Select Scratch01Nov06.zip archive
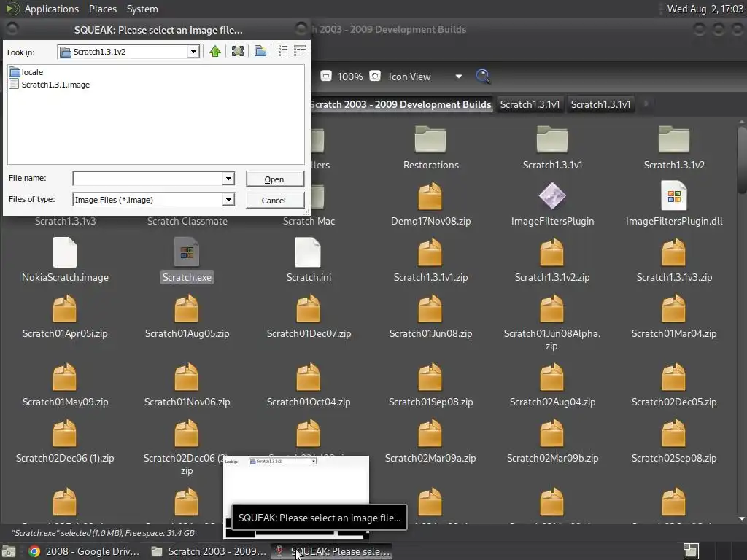The image size is (747, 560). tap(187, 385)
